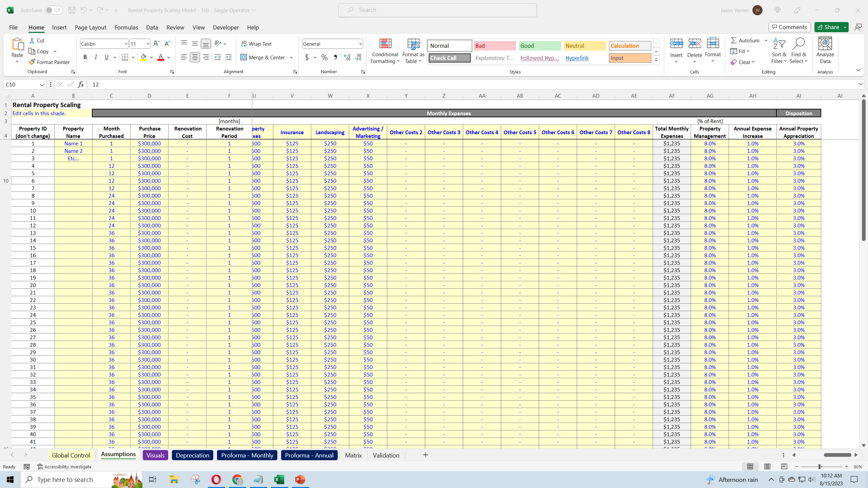Toggle center horizontal alignment
The image size is (868, 488).
click(195, 57)
